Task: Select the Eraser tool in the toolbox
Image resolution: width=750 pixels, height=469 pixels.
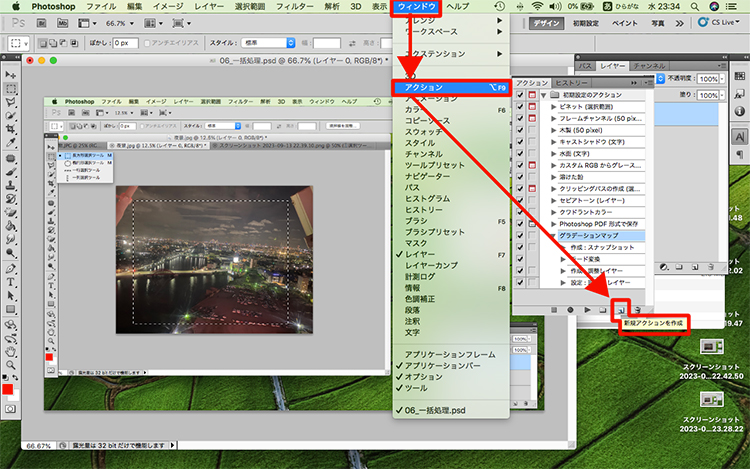Action: 11,212
